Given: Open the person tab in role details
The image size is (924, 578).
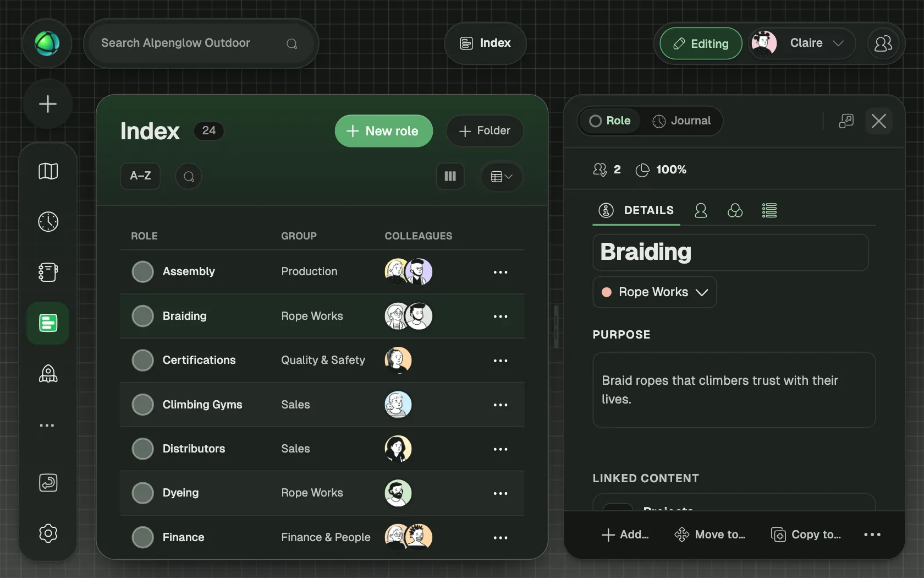Looking at the screenshot, I should pyautogui.click(x=701, y=210).
